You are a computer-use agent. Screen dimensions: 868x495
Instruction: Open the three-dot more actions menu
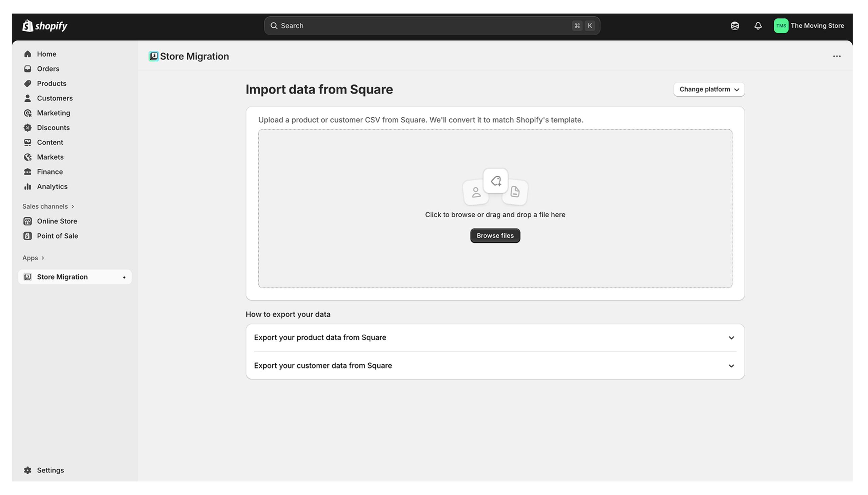[836, 56]
